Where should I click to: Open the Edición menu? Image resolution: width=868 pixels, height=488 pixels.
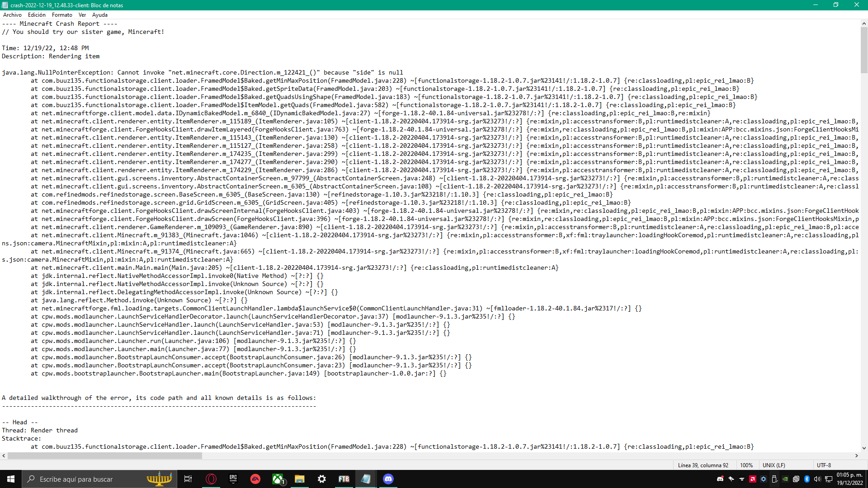pos(37,15)
